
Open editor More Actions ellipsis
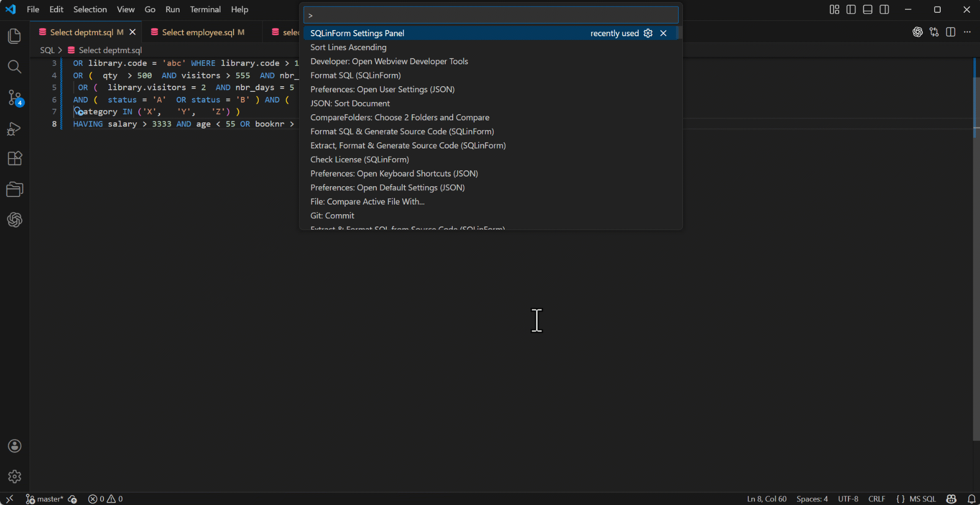point(967,32)
